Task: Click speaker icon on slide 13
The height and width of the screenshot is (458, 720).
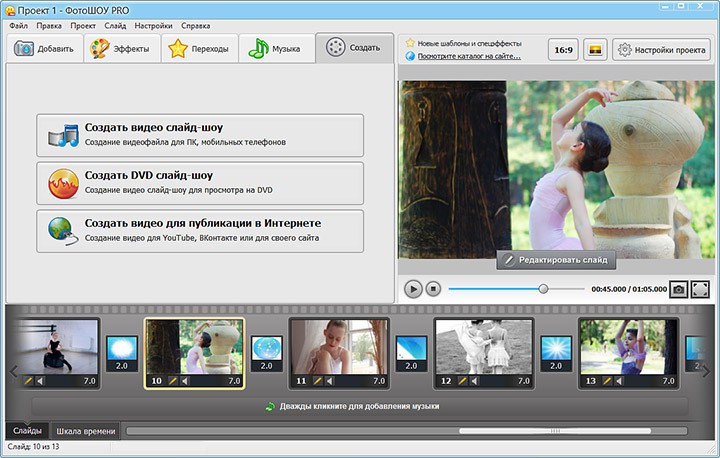Action: point(621,381)
